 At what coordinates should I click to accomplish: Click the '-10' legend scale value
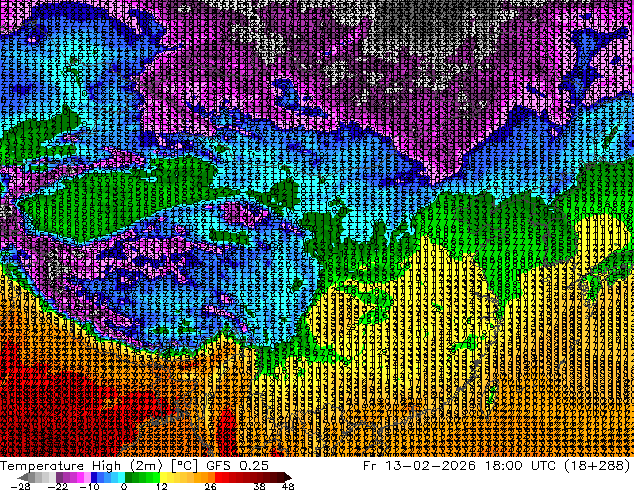[89, 486]
